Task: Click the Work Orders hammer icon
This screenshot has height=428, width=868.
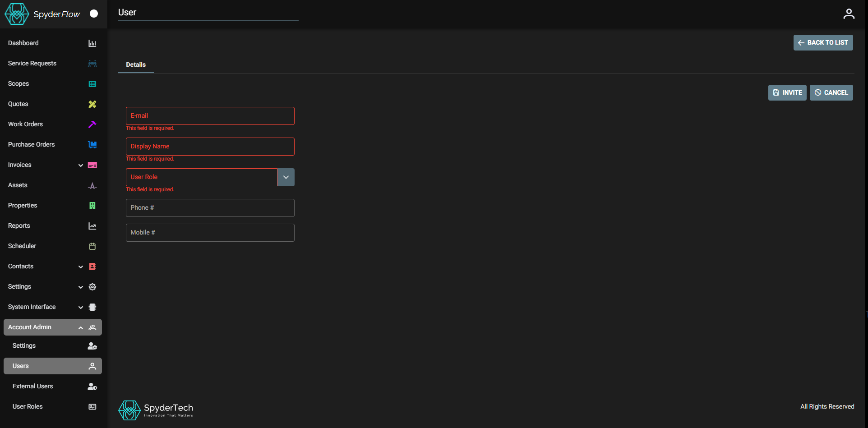Action: tap(92, 124)
